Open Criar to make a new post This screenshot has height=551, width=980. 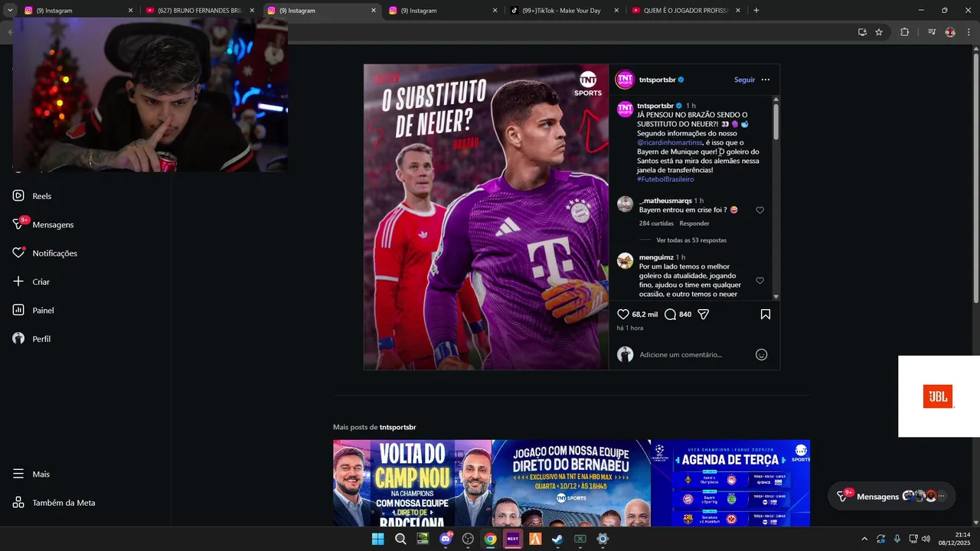pyautogui.click(x=31, y=282)
